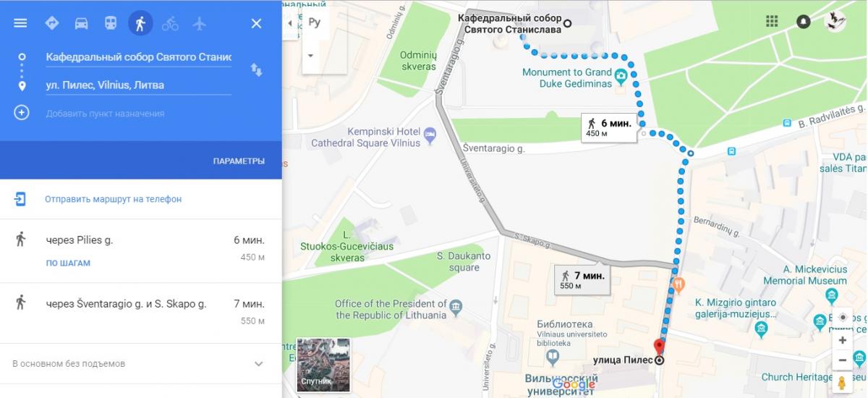The width and height of the screenshot is (868, 398).
Task: Open Google apps grid
Action: [x=772, y=21]
